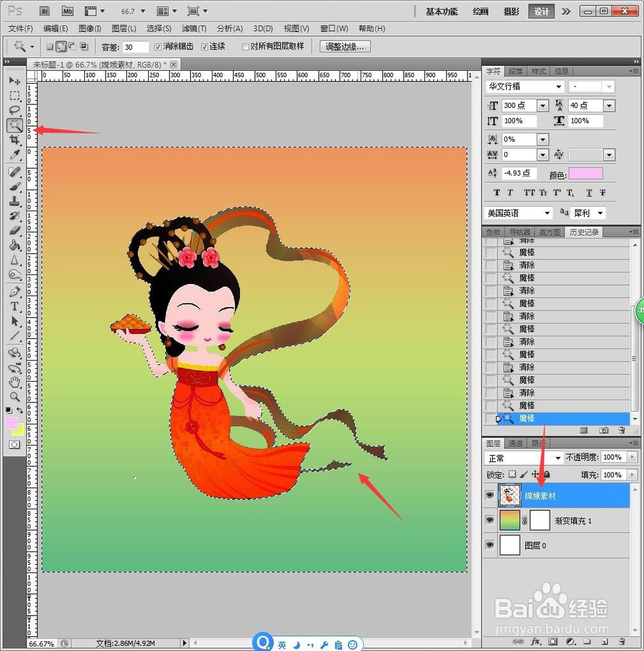The width and height of the screenshot is (644, 651).
Task: Delete current history state trash icon
Action: (x=621, y=431)
